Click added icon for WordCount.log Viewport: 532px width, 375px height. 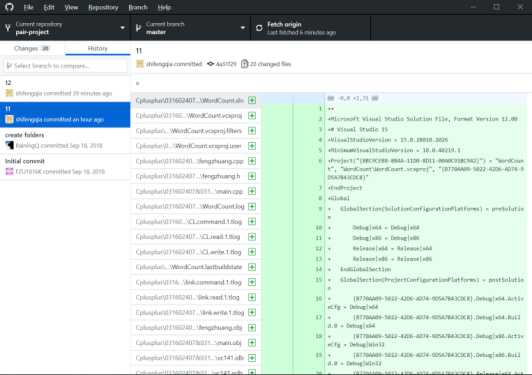click(x=252, y=206)
